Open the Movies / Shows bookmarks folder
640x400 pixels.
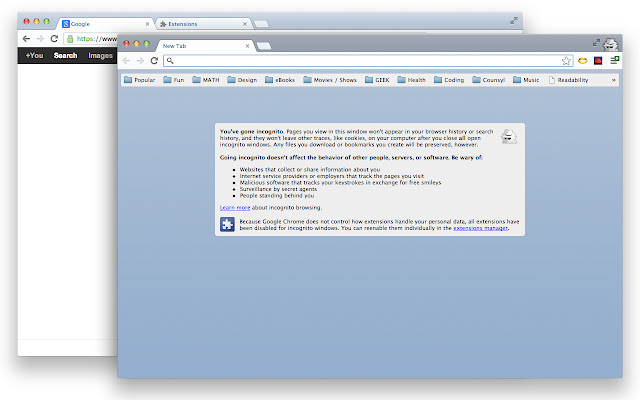click(x=330, y=80)
